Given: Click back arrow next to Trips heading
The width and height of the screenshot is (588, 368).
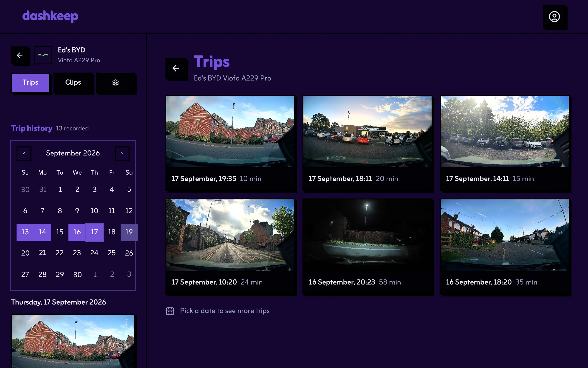Looking at the screenshot, I should [x=176, y=68].
